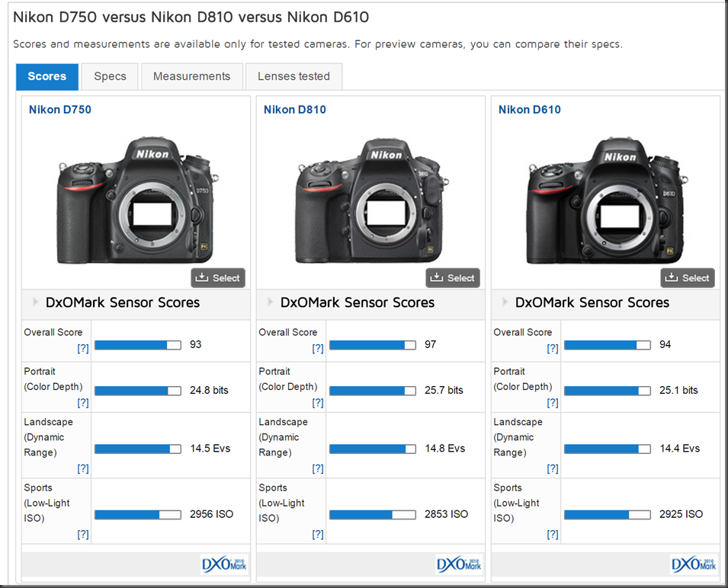Open the Nikon D750 title link
The height and width of the screenshot is (588, 728).
(x=60, y=110)
